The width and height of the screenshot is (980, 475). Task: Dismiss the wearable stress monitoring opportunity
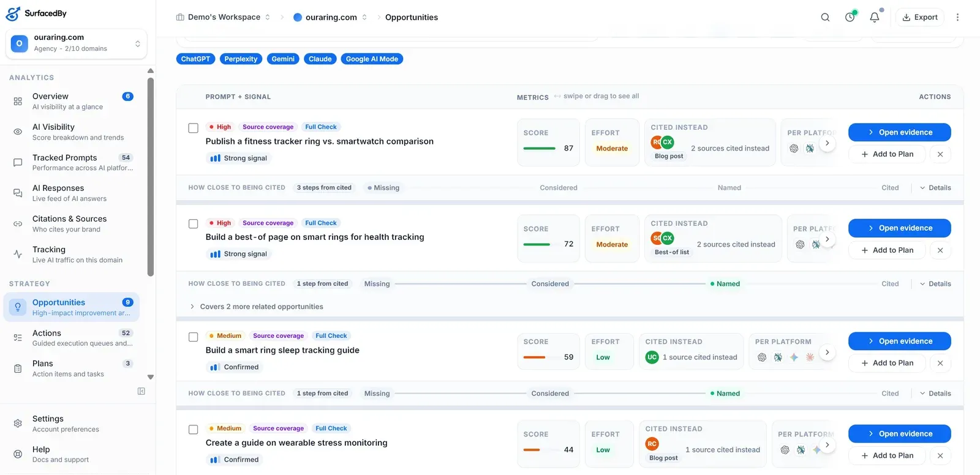pyautogui.click(x=940, y=455)
